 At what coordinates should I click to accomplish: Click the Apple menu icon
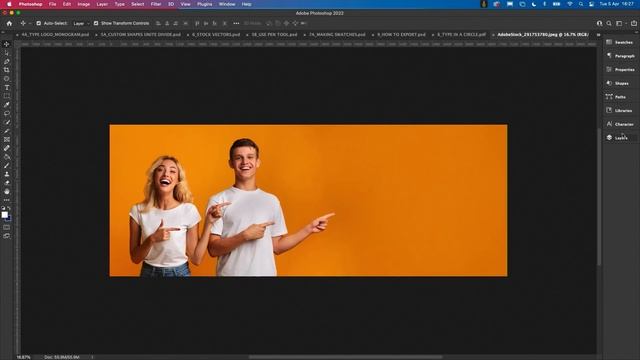tap(9, 4)
